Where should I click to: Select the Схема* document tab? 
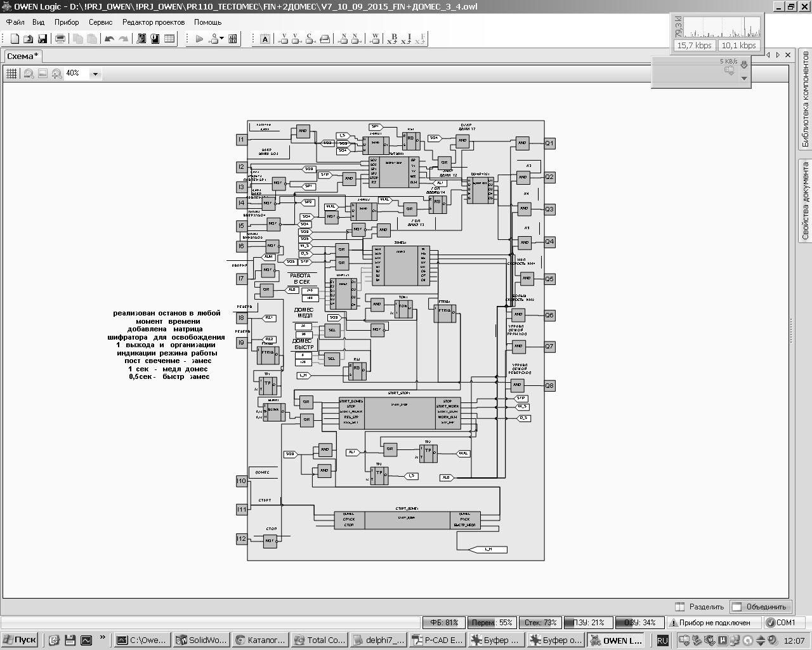click(x=23, y=56)
